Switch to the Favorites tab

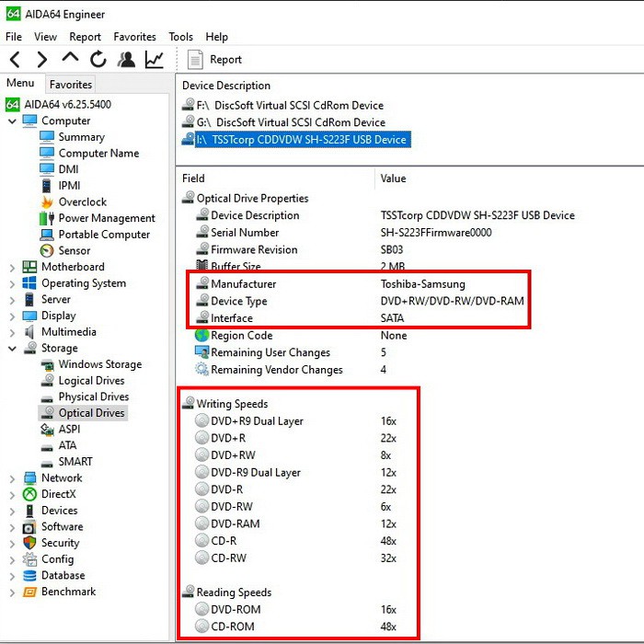point(71,85)
